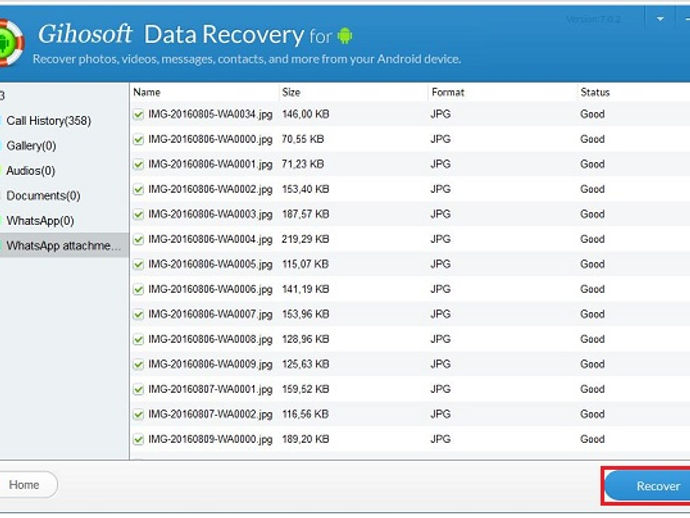Click the Gihosoft lifebuoy logo icon
The height and width of the screenshot is (518, 690).
click(x=11, y=43)
